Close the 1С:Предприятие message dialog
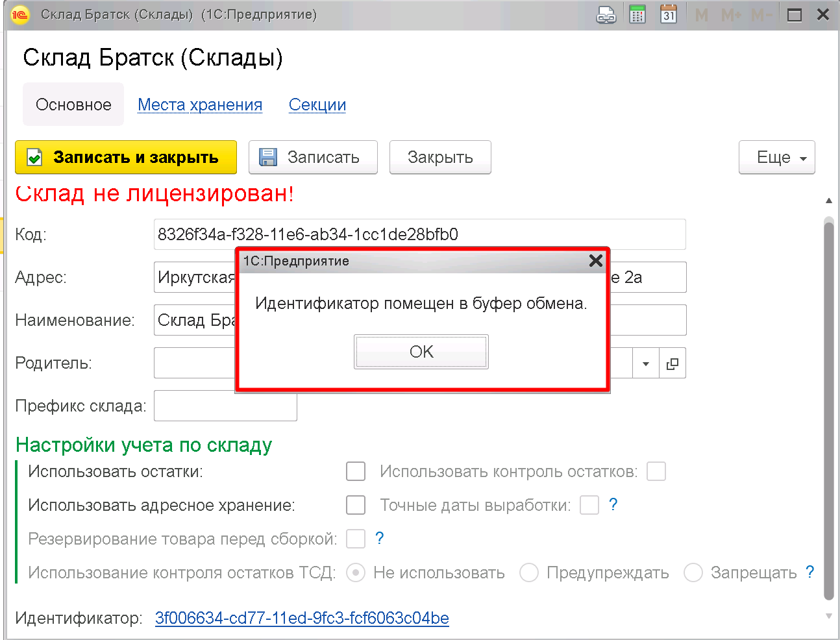 595,261
